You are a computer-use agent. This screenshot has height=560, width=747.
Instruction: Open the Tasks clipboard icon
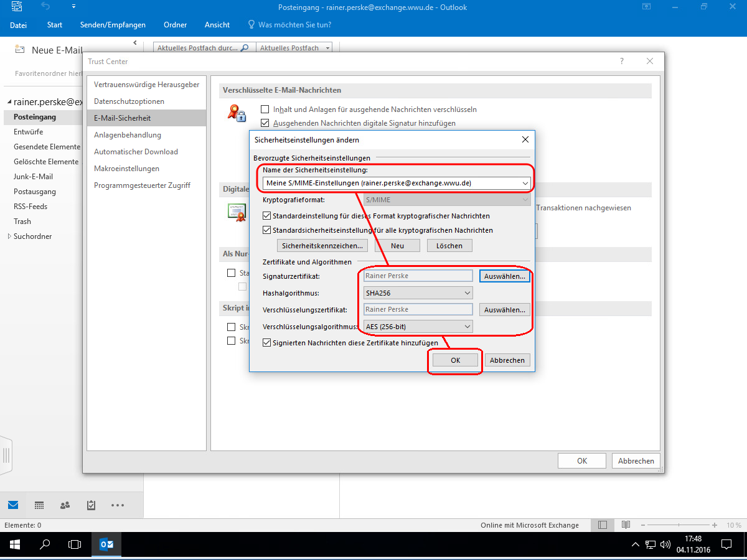tap(91, 505)
